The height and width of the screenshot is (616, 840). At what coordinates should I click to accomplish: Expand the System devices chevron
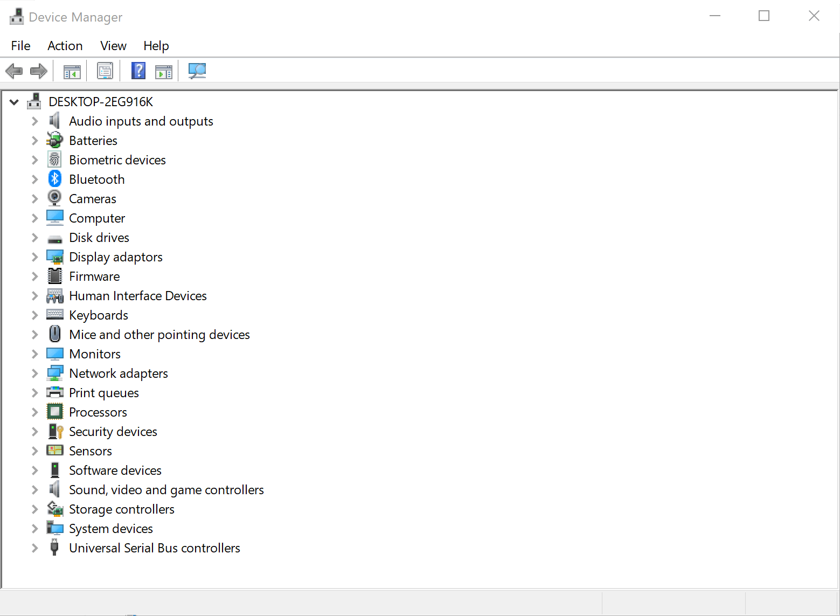tap(35, 529)
